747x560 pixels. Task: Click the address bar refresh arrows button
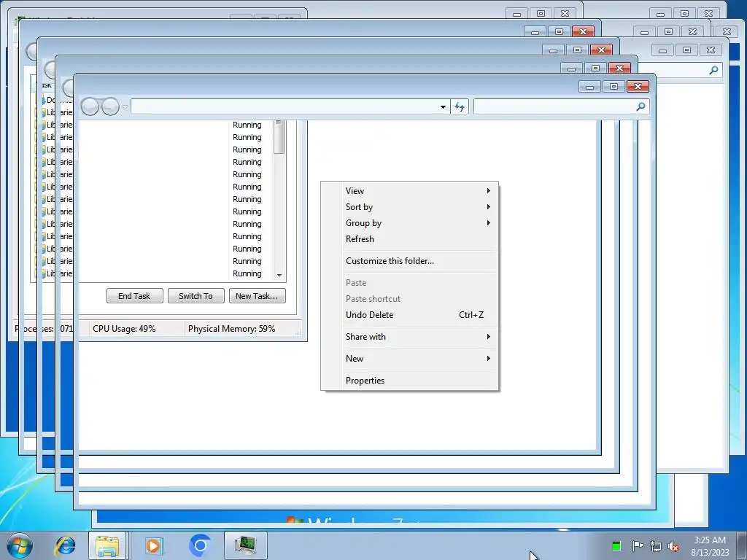[x=460, y=106]
